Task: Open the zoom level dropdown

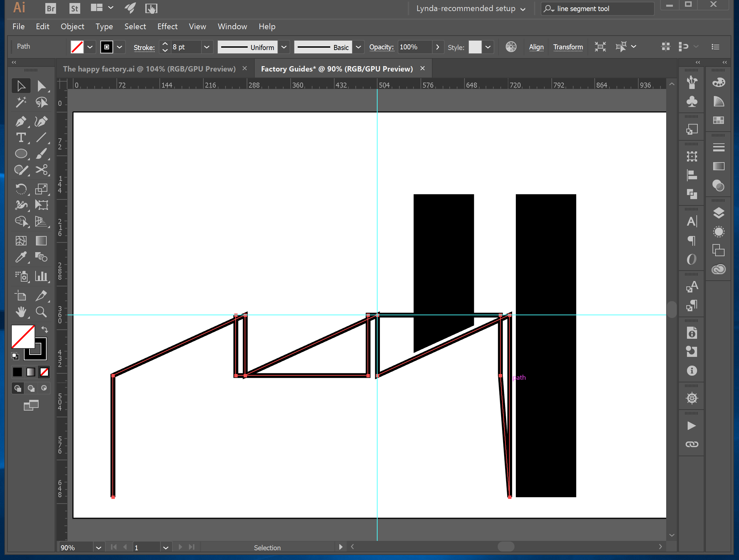Action: (x=98, y=548)
